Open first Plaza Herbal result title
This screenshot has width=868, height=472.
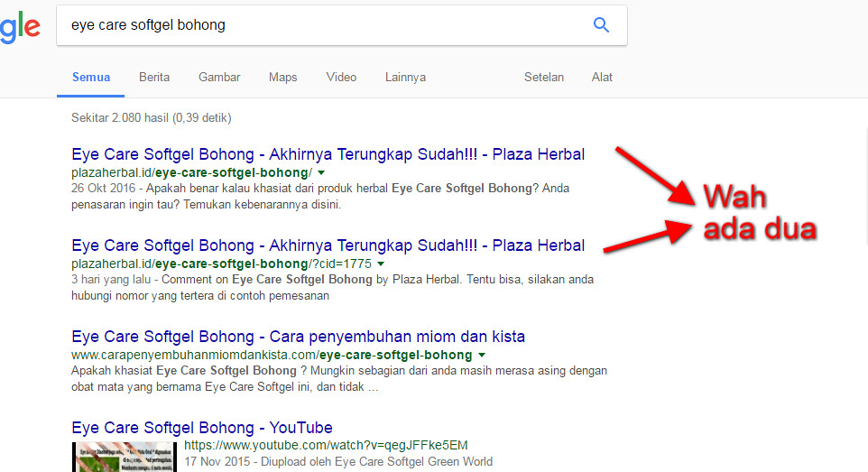tap(328, 154)
